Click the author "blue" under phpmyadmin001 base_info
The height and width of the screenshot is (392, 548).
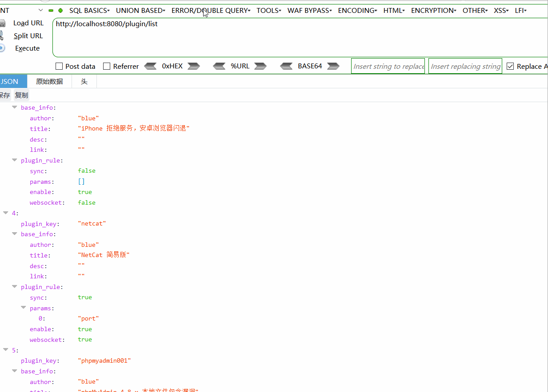click(x=88, y=382)
